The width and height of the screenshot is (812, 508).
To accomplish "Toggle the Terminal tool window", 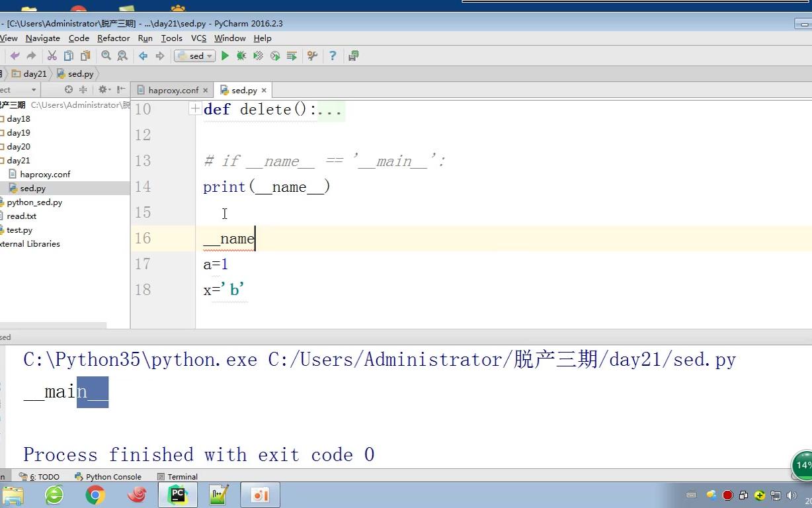I will click(177, 476).
